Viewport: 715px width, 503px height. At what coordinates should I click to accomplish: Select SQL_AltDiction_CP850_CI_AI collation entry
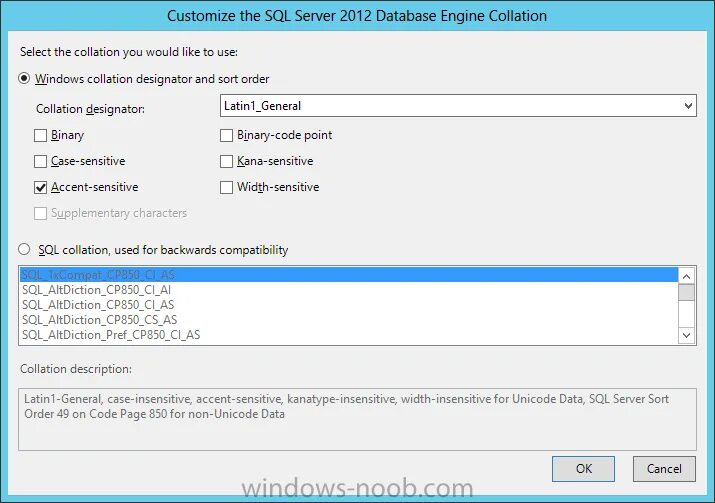(349, 290)
